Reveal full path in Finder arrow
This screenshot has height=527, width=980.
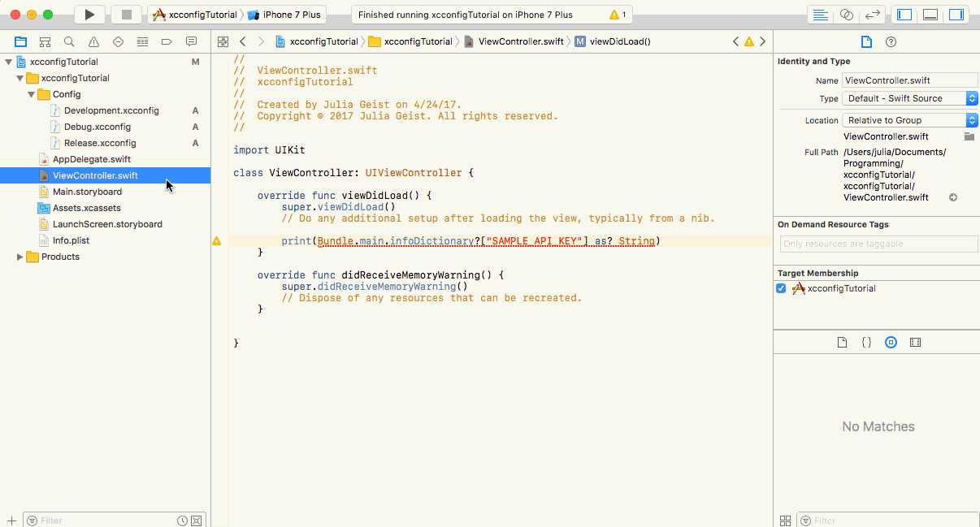953,197
